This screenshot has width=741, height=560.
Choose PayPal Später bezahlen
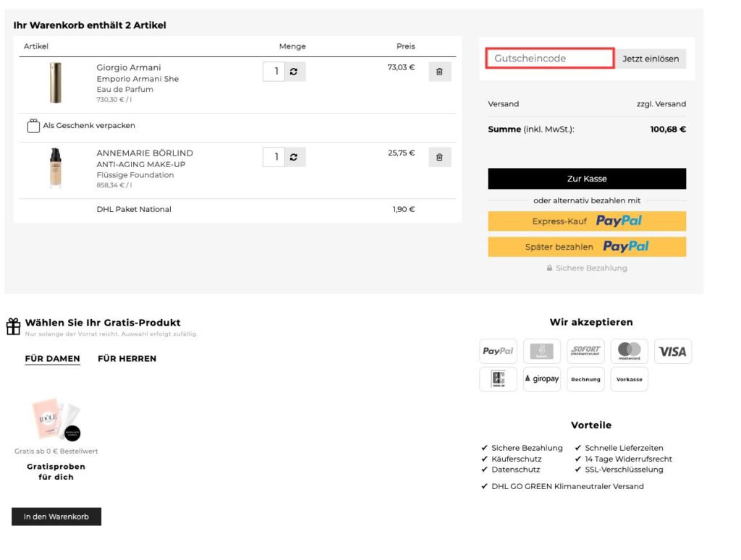(x=587, y=247)
